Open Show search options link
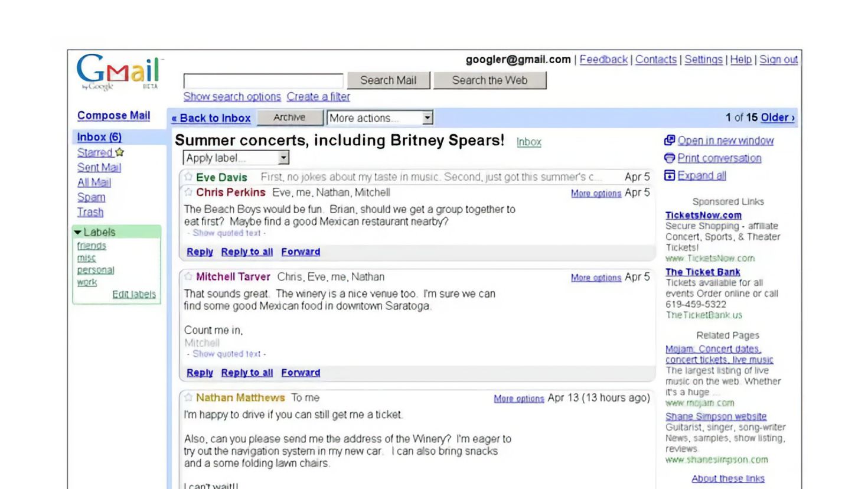This screenshot has width=868, height=489. click(232, 96)
